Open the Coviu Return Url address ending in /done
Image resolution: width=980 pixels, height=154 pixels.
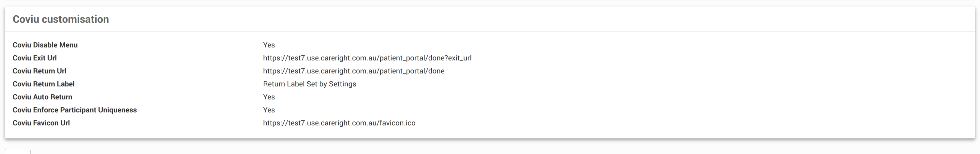click(353, 71)
